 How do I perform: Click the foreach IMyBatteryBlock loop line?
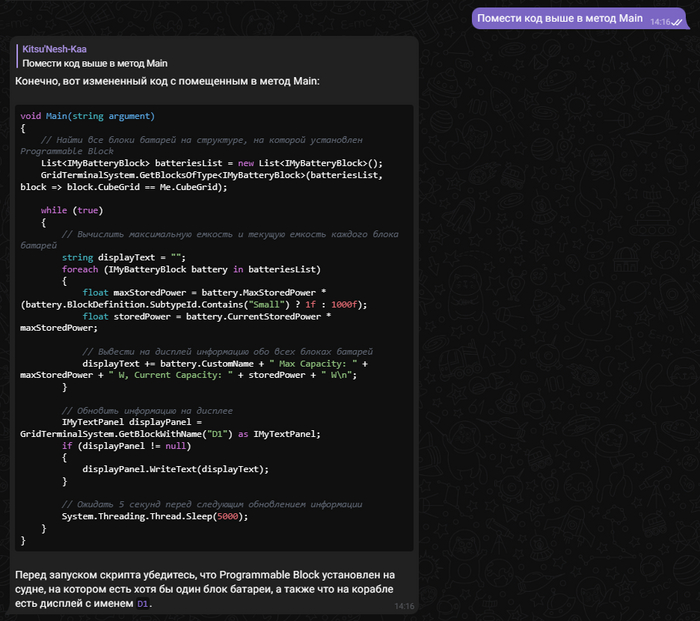coord(190,269)
